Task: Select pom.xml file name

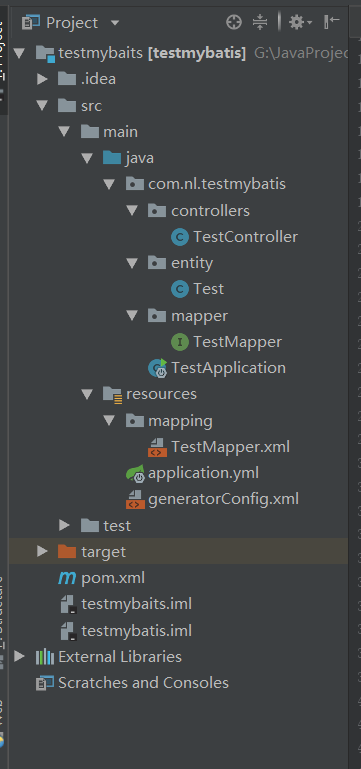Action: coord(113,578)
